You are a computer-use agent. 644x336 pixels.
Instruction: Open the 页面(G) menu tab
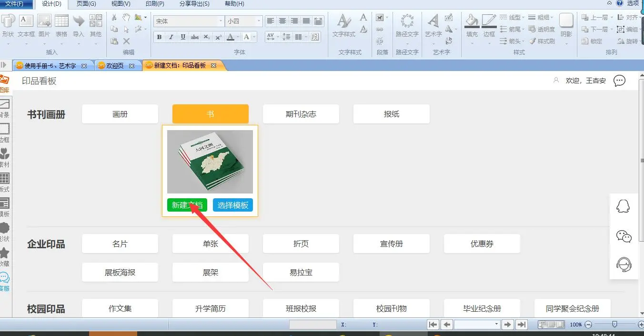coord(86,4)
